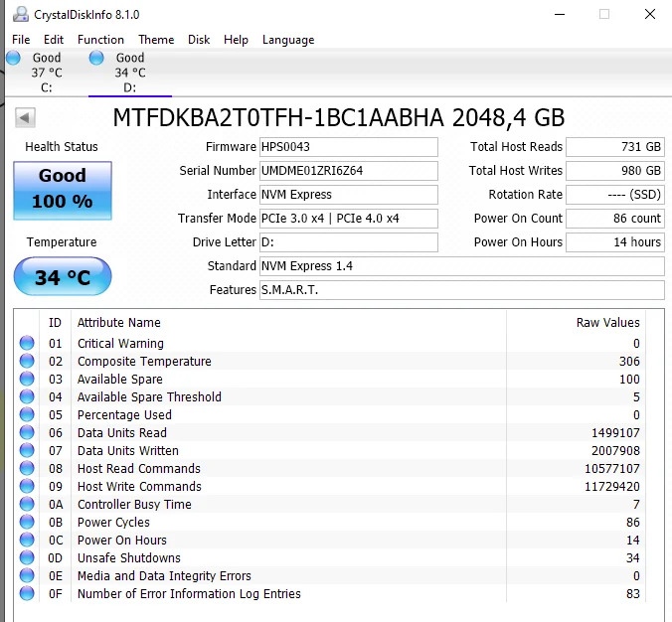Click the Raw Values column header

[x=607, y=323]
